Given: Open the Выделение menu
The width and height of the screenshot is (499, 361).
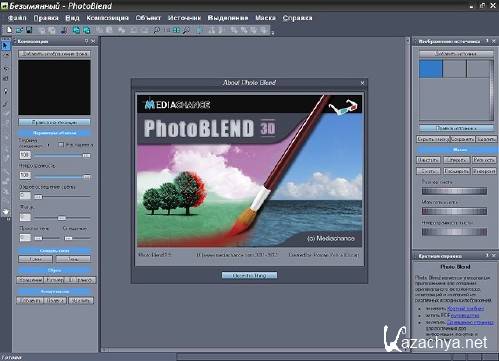Looking at the screenshot, I should pyautogui.click(x=228, y=18).
